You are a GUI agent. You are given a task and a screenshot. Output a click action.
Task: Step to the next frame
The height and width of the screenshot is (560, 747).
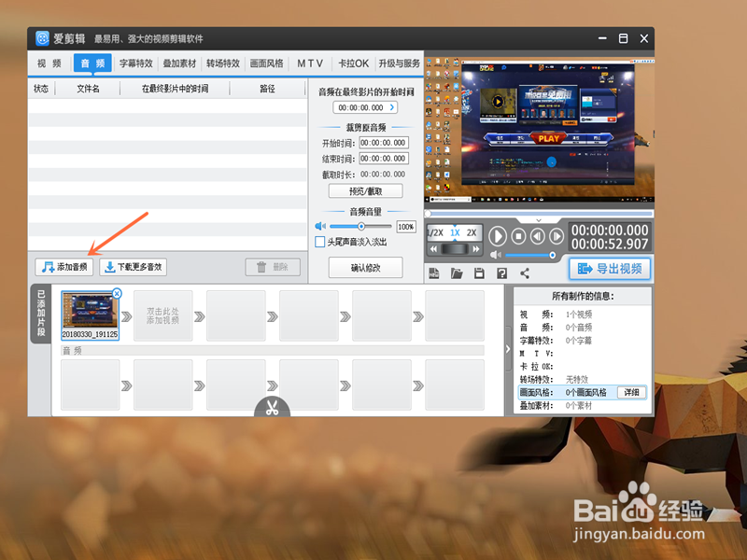coord(557,236)
